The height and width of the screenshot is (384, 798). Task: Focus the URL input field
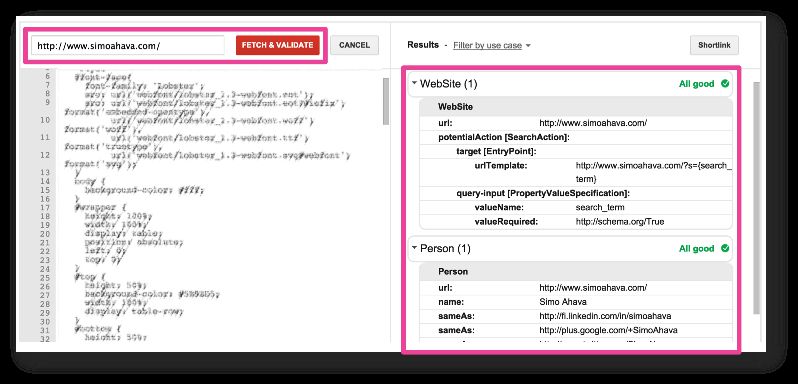(128, 45)
